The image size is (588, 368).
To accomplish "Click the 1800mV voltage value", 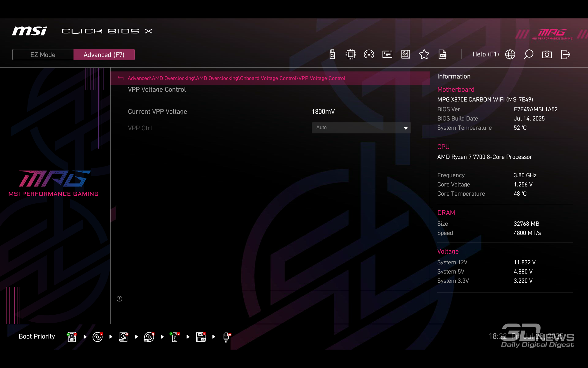I will (x=323, y=112).
